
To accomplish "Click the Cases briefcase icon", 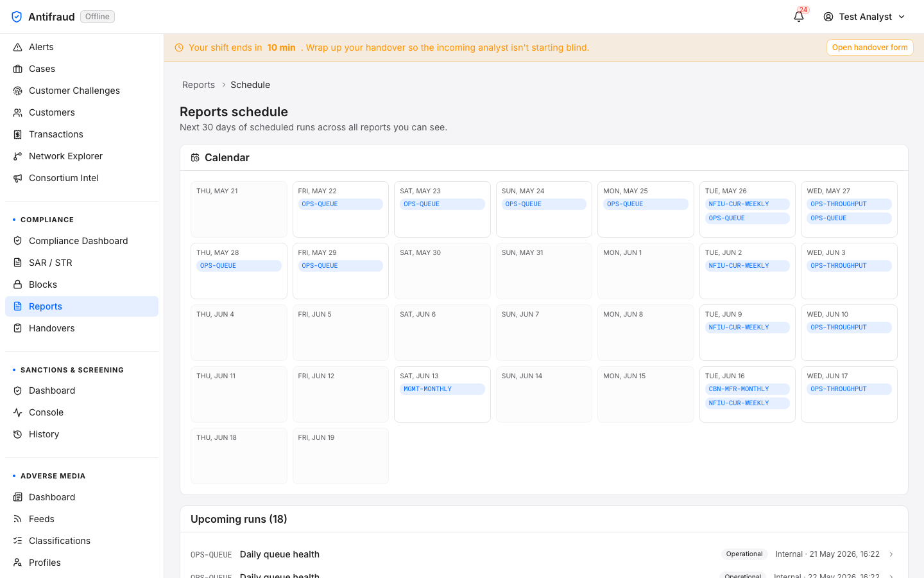I will point(18,69).
